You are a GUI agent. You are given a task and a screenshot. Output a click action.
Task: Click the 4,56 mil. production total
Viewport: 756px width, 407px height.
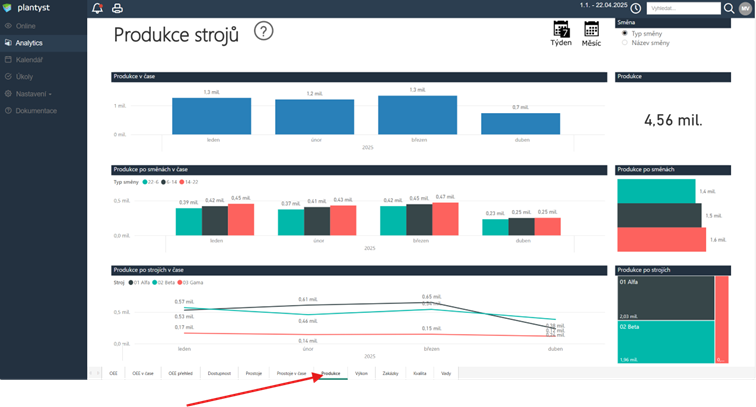tap(673, 120)
